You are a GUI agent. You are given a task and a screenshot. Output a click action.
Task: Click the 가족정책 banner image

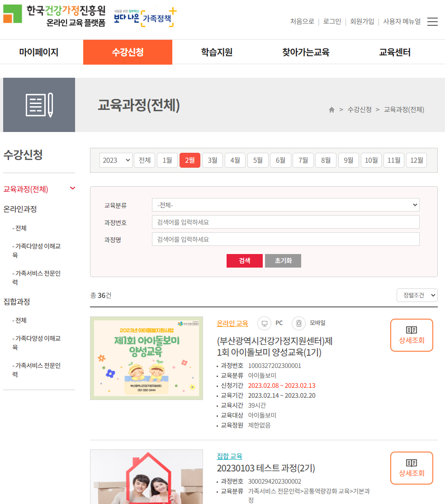[x=145, y=18]
